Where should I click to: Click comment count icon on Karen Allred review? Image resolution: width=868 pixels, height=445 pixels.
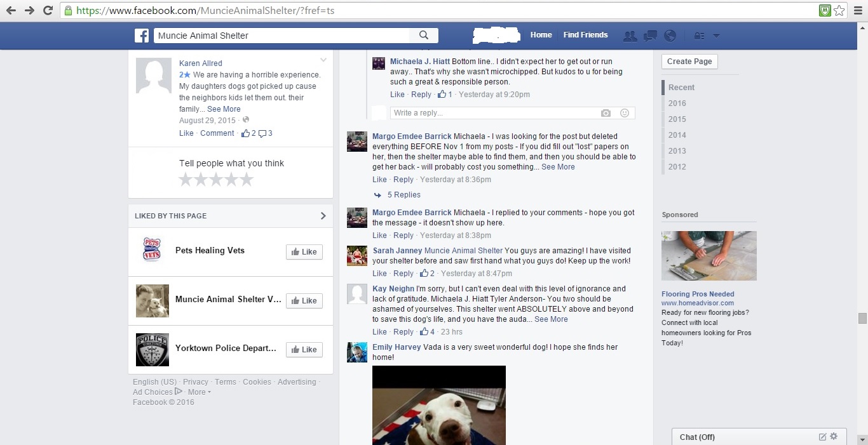click(x=266, y=133)
